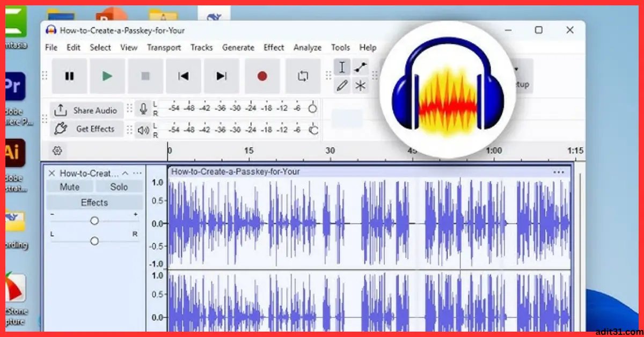Screen dimensions: 644x337
Task: Skip to start of the track
Action: coord(184,76)
